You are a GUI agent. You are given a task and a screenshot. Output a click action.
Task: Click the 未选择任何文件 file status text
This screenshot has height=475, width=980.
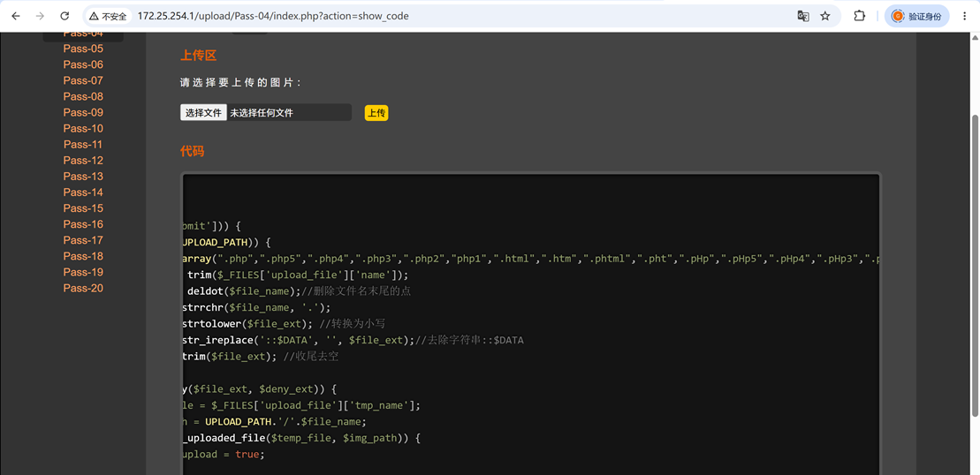click(262, 113)
